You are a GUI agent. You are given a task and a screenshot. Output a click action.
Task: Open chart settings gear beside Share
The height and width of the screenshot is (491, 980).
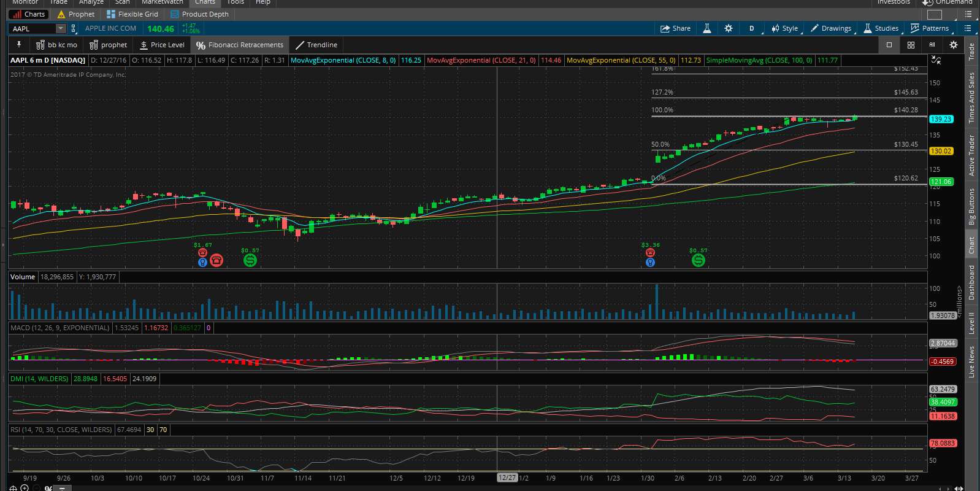[x=728, y=28]
